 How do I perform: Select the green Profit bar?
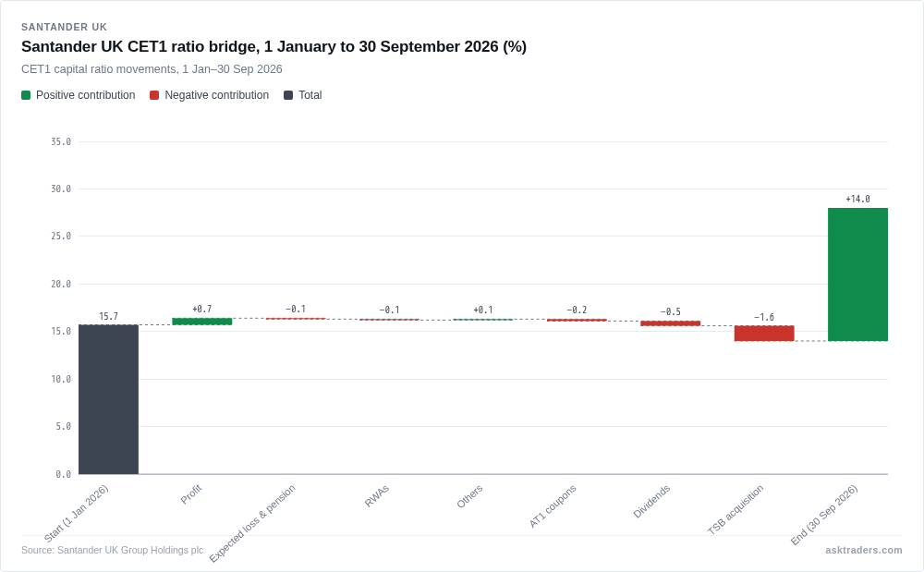pos(202,322)
